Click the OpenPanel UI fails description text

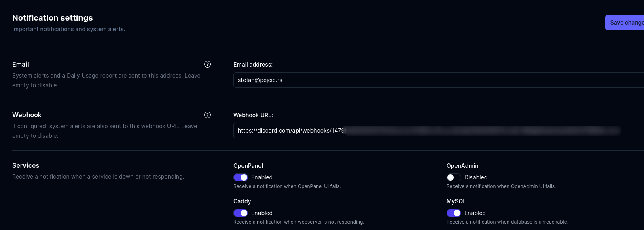[x=287, y=186]
